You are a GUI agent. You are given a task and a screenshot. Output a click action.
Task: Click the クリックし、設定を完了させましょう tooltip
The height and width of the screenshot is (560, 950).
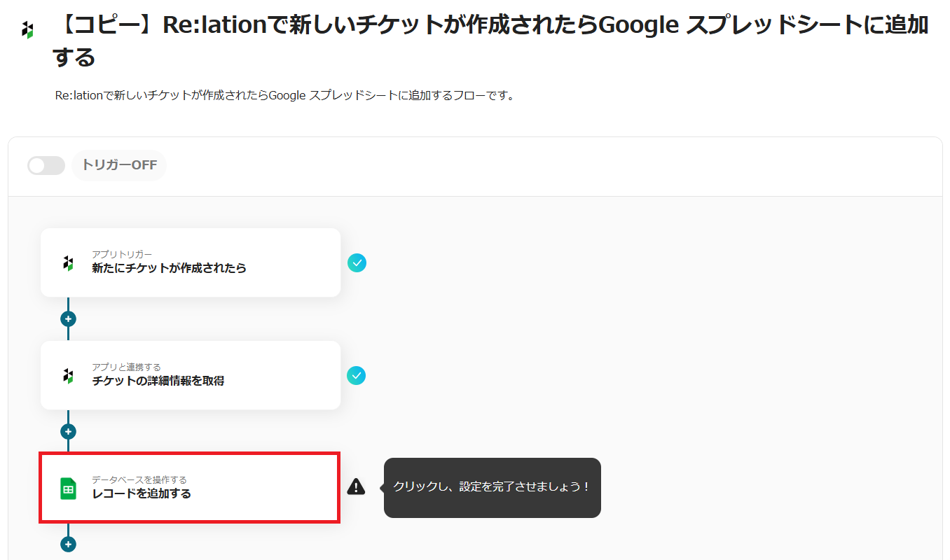492,487
